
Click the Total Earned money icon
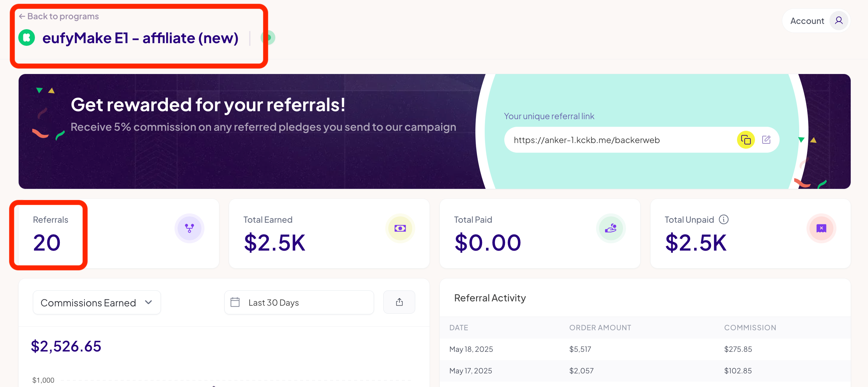pos(400,228)
